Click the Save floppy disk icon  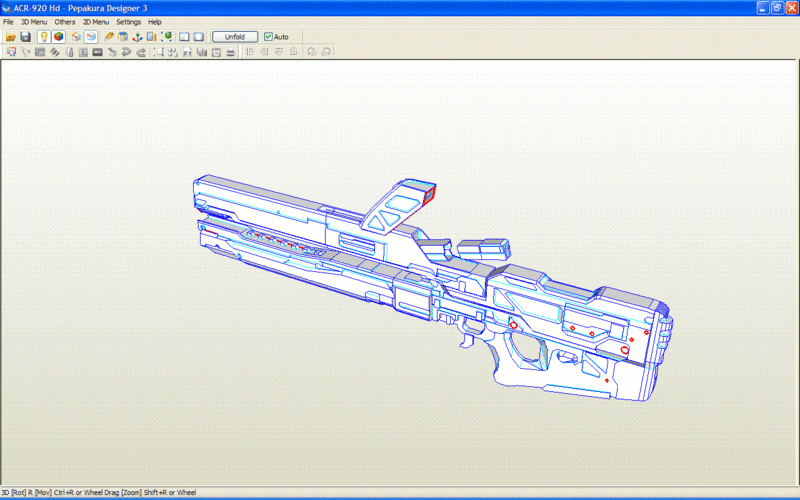coord(25,37)
